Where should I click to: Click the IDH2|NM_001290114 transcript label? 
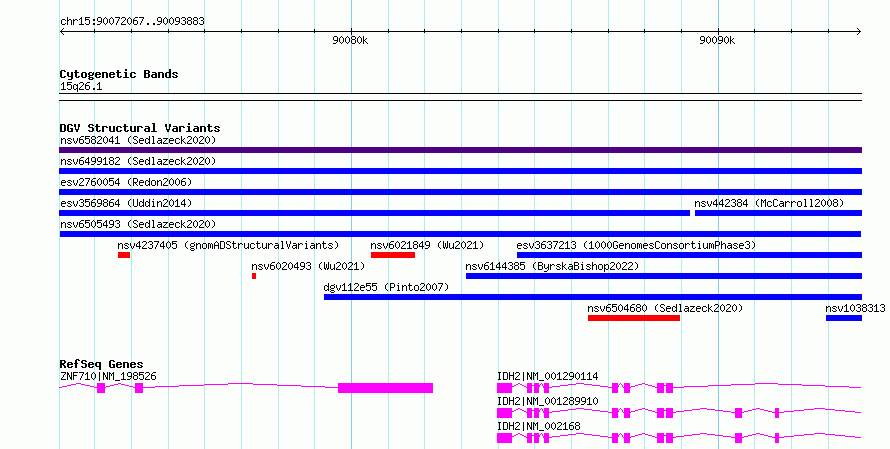(x=548, y=376)
